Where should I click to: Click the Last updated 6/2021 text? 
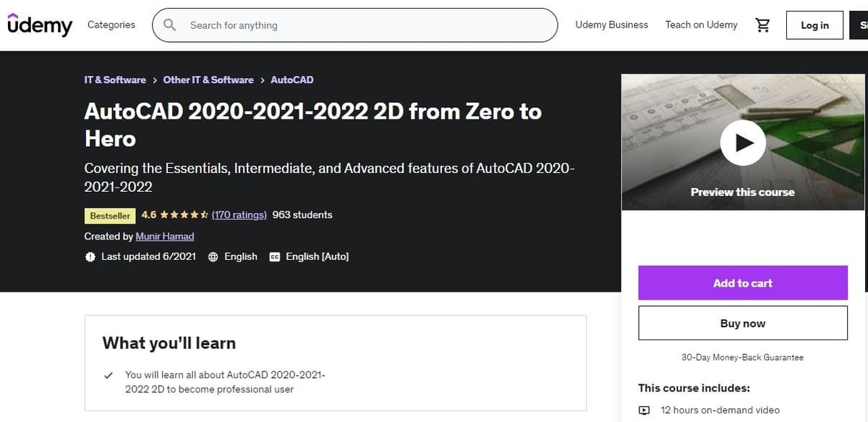click(148, 257)
